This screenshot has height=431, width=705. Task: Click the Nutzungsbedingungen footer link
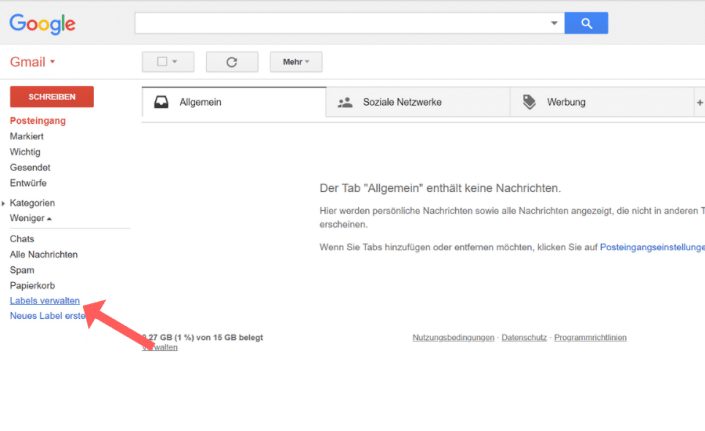point(454,338)
